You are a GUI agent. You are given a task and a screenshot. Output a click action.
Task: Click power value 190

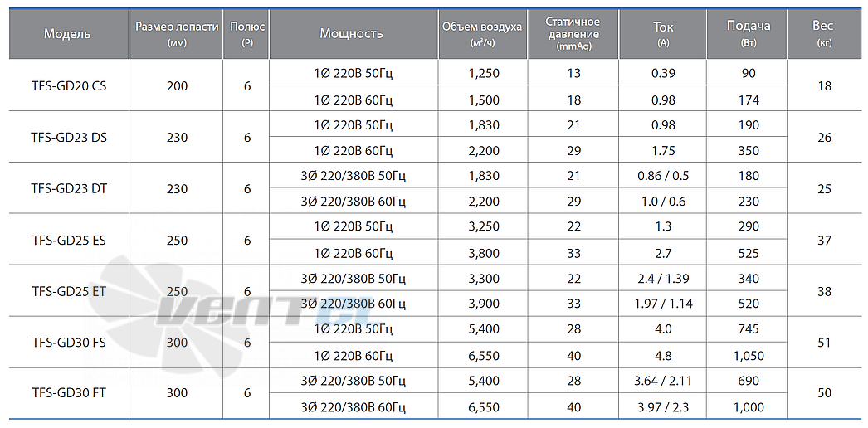coord(749,125)
